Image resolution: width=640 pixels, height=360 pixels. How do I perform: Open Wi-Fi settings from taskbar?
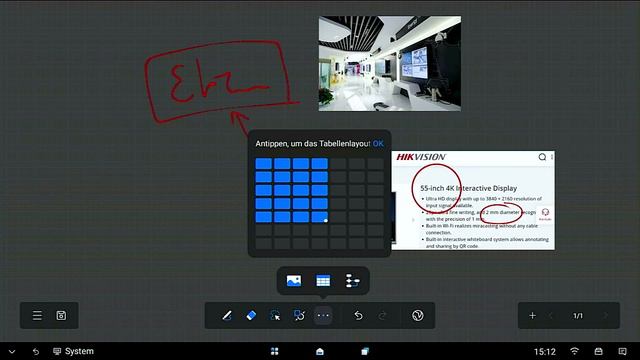(x=574, y=351)
